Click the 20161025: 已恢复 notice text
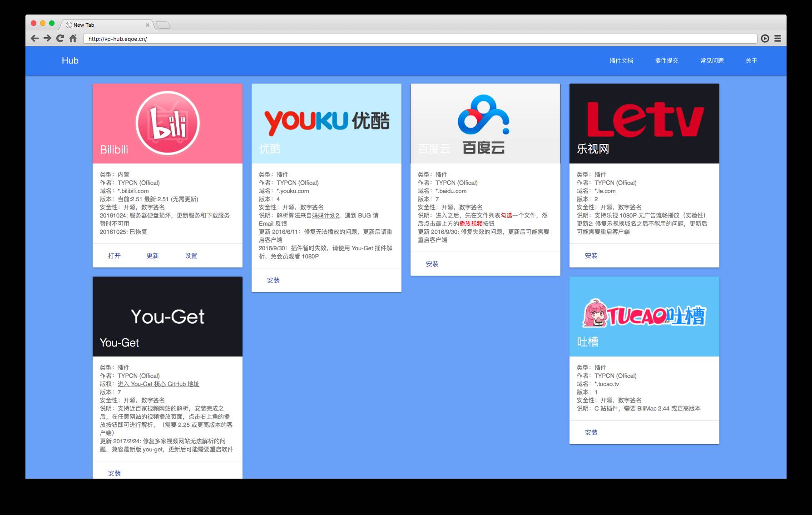Viewport: 812px width, 515px height. (124, 232)
